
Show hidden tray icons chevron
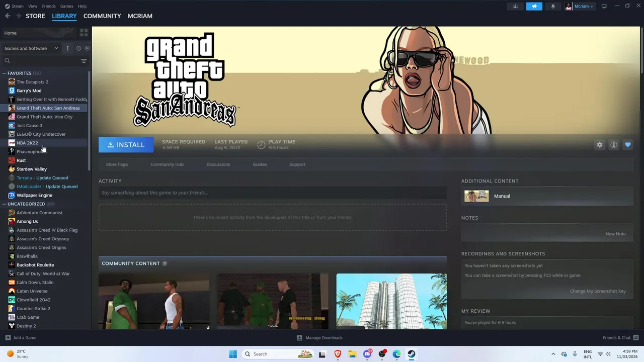click(x=553, y=354)
